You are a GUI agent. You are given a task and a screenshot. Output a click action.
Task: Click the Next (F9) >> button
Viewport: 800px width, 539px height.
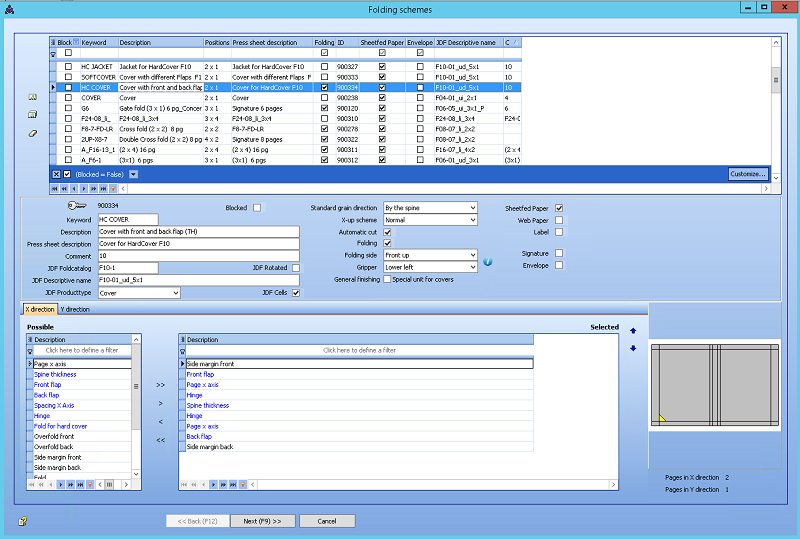(262, 521)
